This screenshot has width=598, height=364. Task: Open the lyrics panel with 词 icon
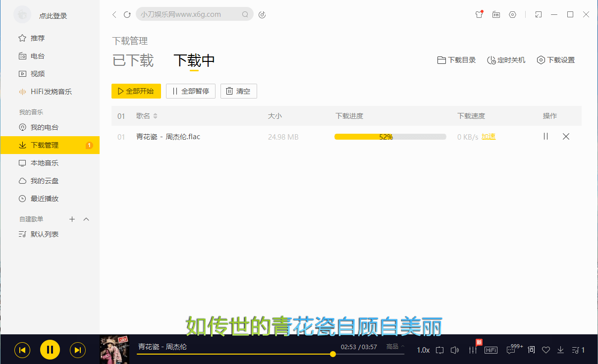pos(530,350)
